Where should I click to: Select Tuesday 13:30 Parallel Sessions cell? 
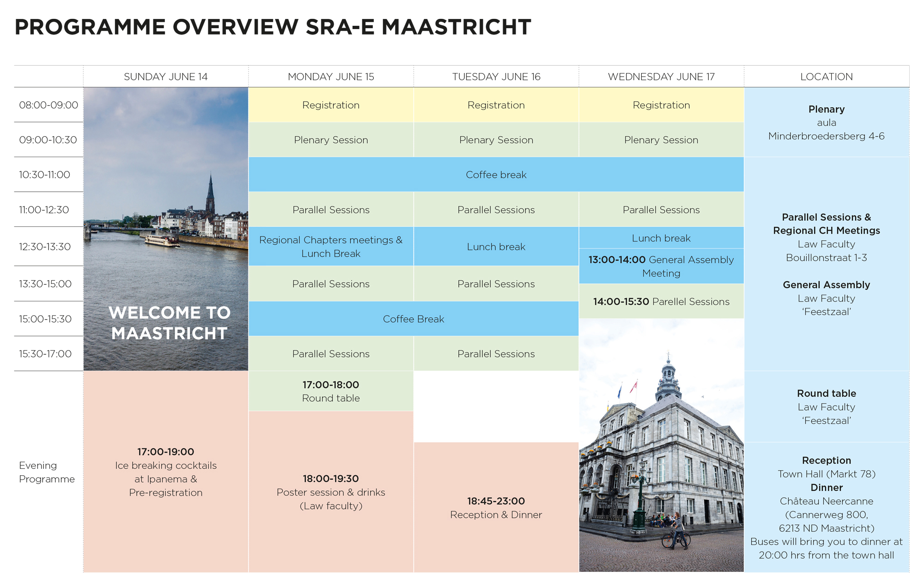click(x=496, y=284)
